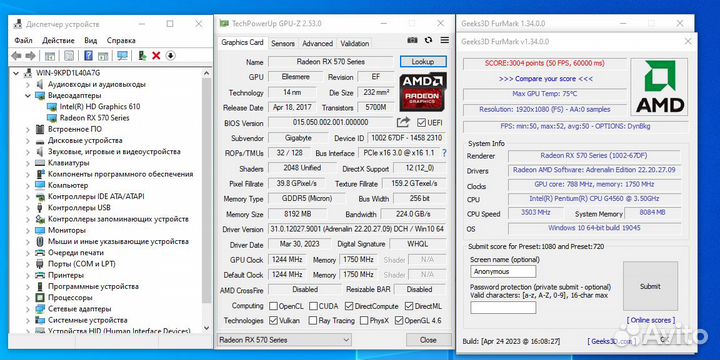Click the Device Manager vertical scrollbar down arrow
720x360 pixels.
coord(207,328)
